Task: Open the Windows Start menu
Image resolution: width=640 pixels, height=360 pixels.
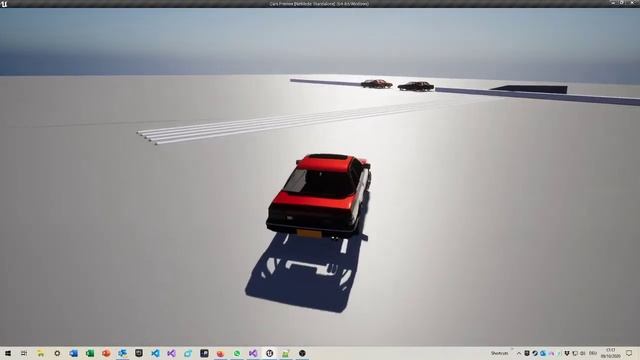Action: pyautogui.click(x=8, y=353)
